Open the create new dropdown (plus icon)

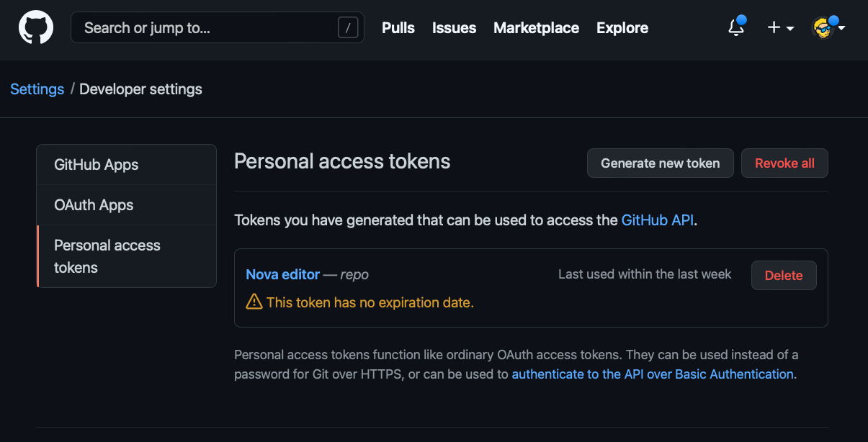[773, 27]
